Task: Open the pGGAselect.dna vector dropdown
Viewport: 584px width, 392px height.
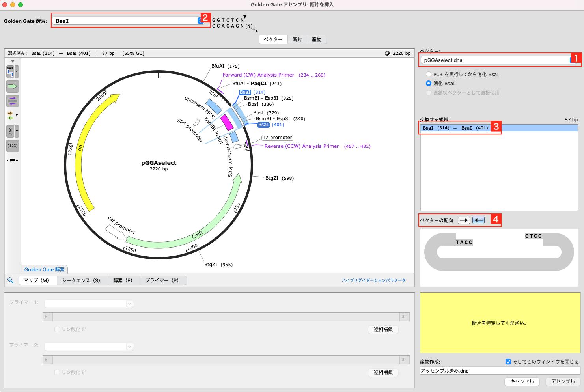Action: (572, 60)
